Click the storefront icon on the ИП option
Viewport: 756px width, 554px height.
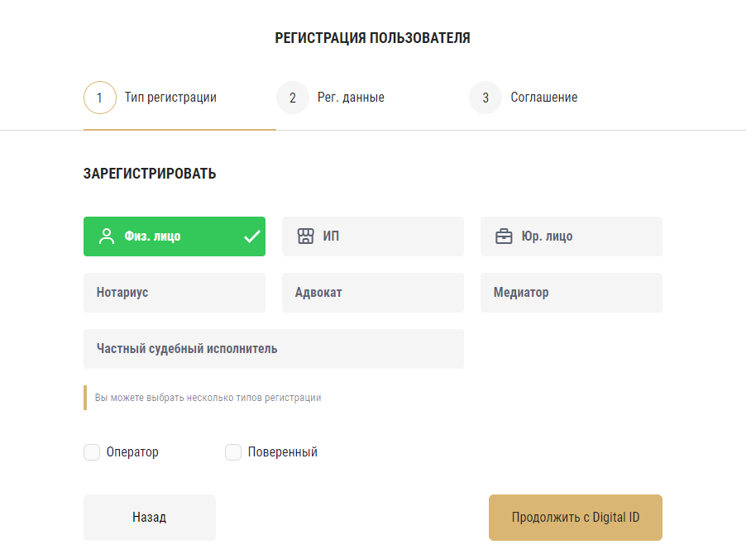click(305, 236)
